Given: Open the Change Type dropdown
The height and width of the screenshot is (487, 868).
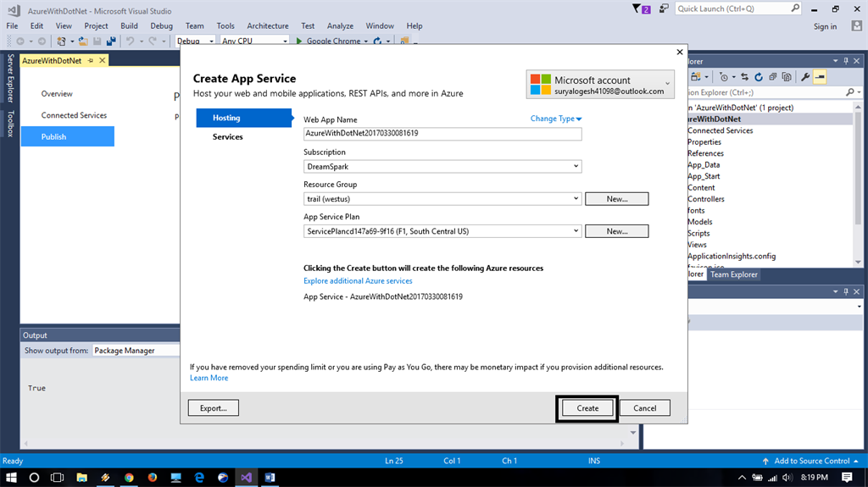Looking at the screenshot, I should pyautogui.click(x=556, y=119).
